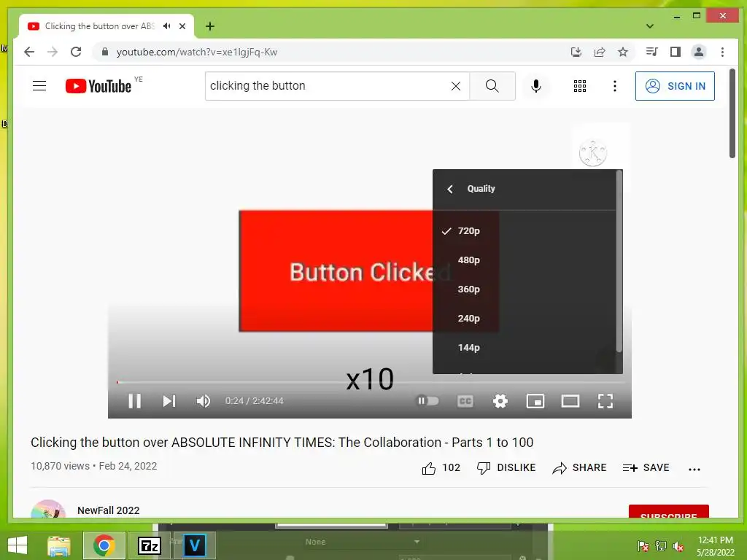This screenshot has height=560, width=747.
Task: Select 480p quality
Action: [x=524, y=260]
